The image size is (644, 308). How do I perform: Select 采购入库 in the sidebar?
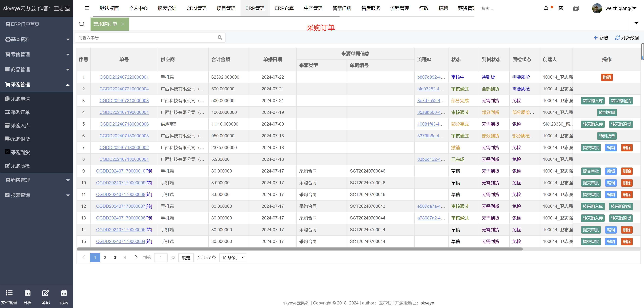click(x=20, y=126)
